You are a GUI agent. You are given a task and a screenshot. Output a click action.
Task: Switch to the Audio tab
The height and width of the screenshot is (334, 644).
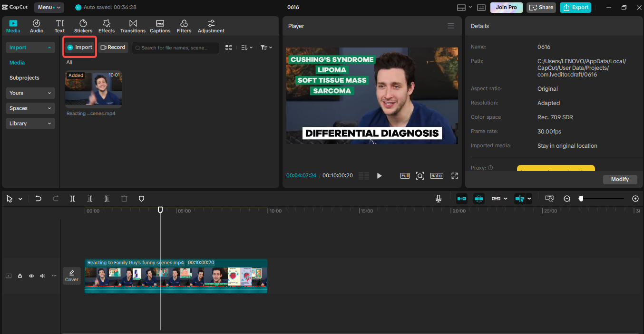point(36,26)
